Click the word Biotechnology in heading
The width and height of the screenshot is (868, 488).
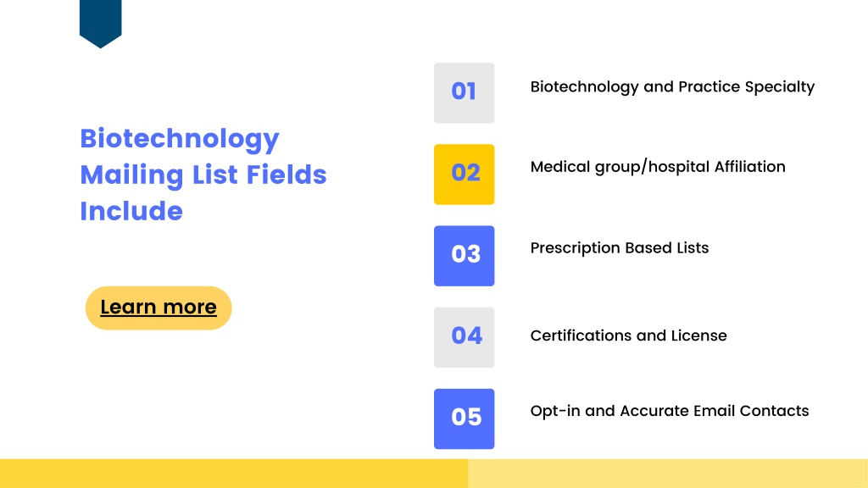click(x=180, y=139)
